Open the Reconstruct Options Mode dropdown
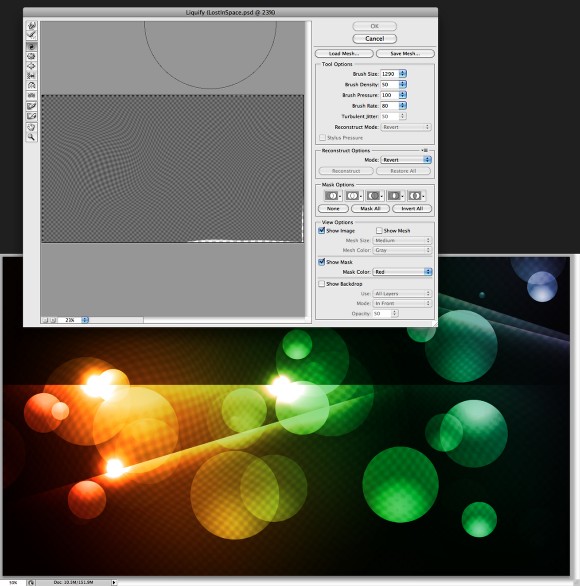The height and width of the screenshot is (586, 580). [406, 160]
